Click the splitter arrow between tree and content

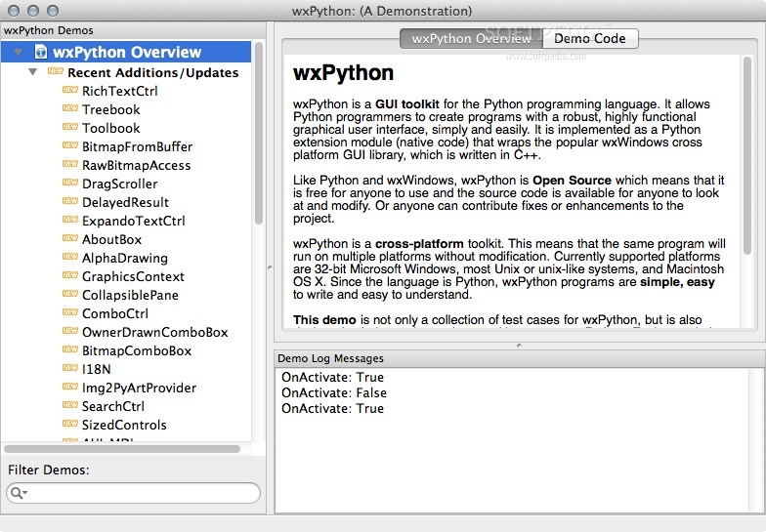click(270, 267)
